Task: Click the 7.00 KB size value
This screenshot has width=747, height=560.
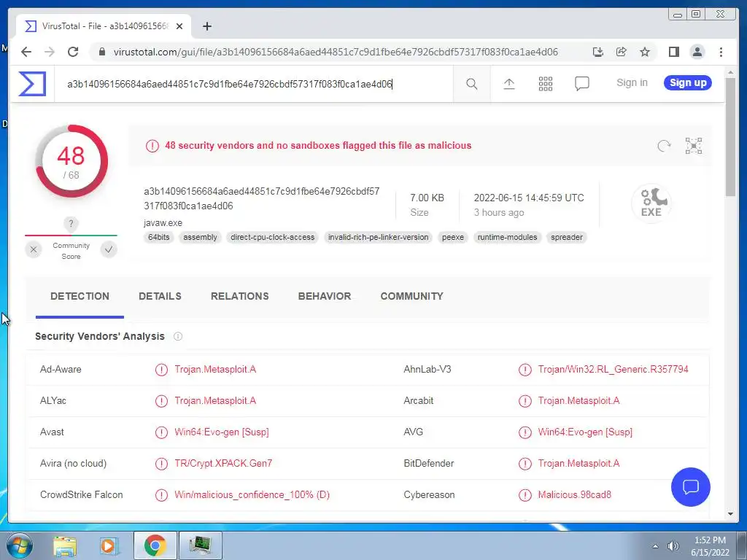Action: (x=427, y=198)
